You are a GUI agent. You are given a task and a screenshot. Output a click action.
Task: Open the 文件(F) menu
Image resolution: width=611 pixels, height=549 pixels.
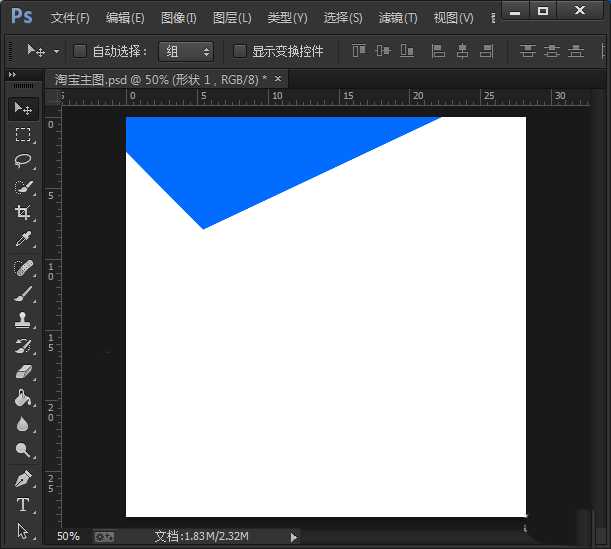pos(70,18)
